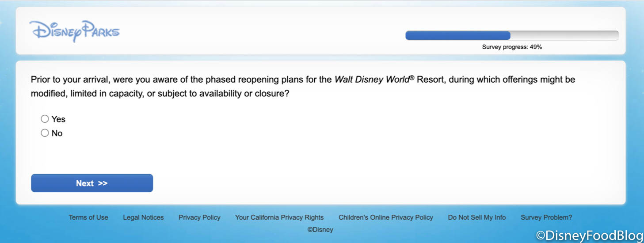Viewport: 644px width, 243px height.
Task: Click the Do Not Sell My Info link
Action: [477, 217]
